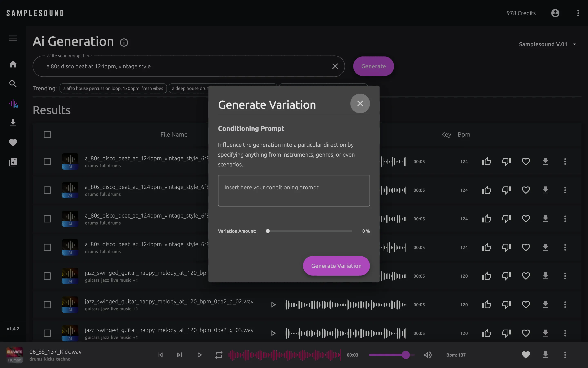The height and width of the screenshot is (368, 588).
Task: Open the hamburger menu in the sidebar
Action: point(13,38)
